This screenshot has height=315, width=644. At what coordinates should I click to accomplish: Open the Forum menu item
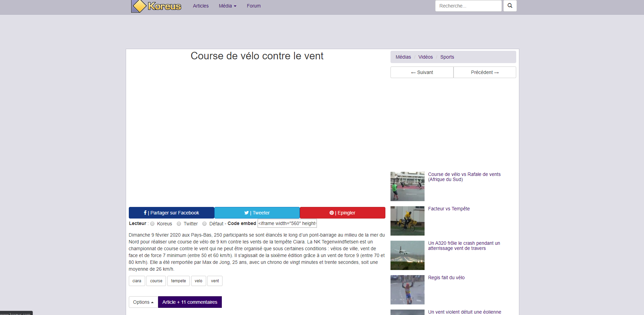(x=254, y=6)
